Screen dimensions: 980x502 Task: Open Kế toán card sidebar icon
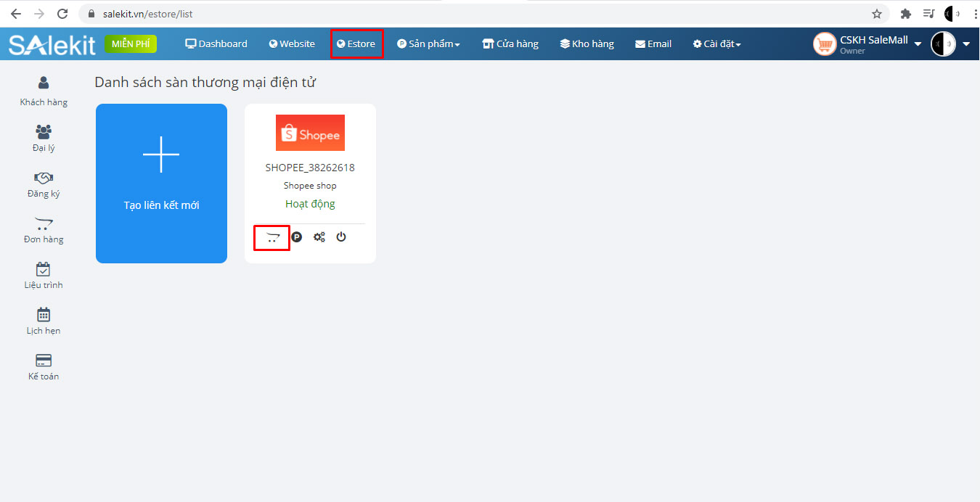(x=44, y=365)
